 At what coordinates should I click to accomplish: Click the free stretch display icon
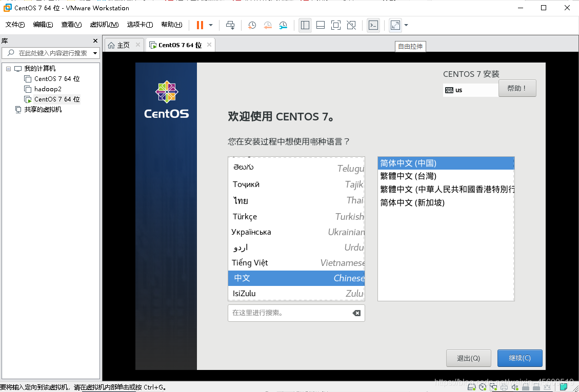click(x=395, y=25)
